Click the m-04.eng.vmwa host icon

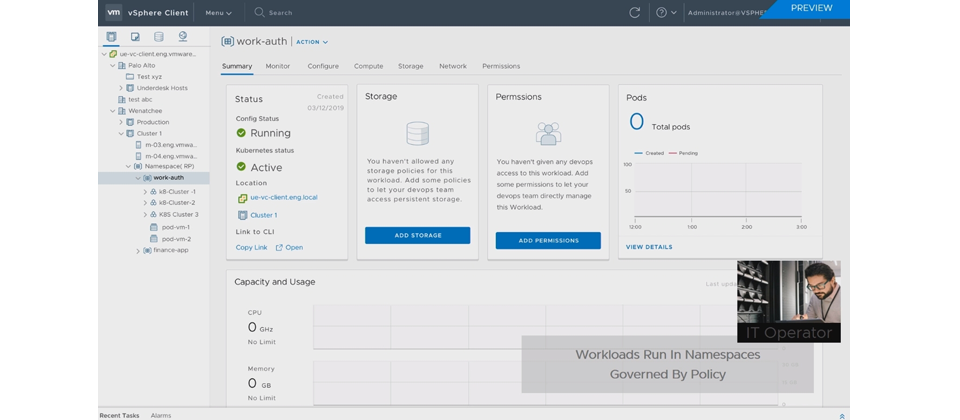tap(138, 156)
